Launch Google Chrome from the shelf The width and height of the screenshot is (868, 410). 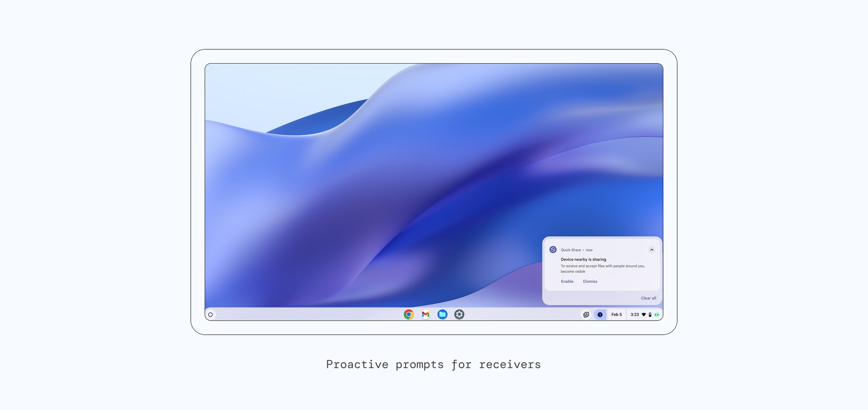409,315
